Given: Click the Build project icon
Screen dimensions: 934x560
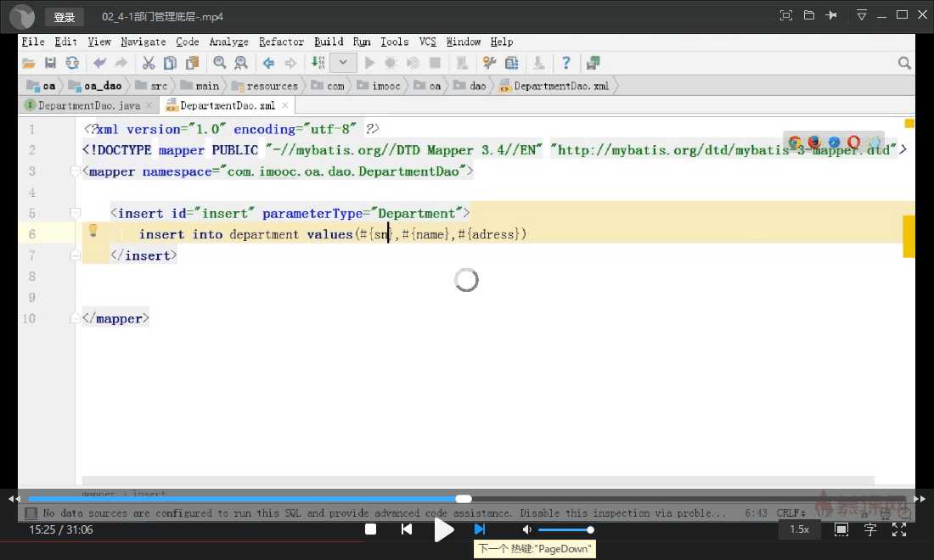Looking at the screenshot, I should click(318, 63).
